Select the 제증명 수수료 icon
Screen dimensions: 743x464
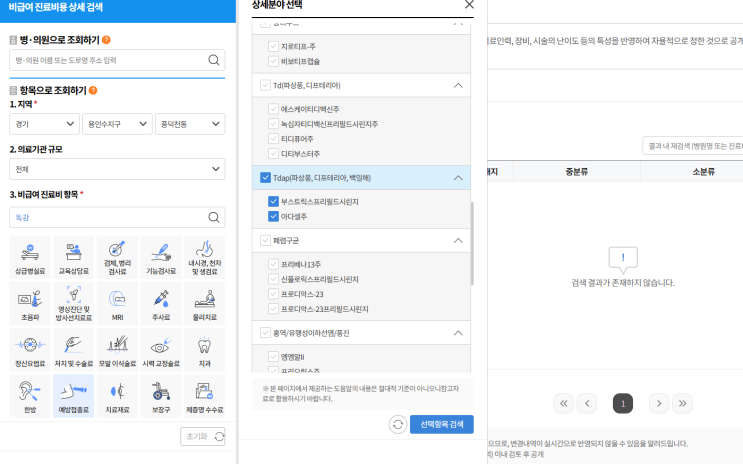pyautogui.click(x=205, y=396)
